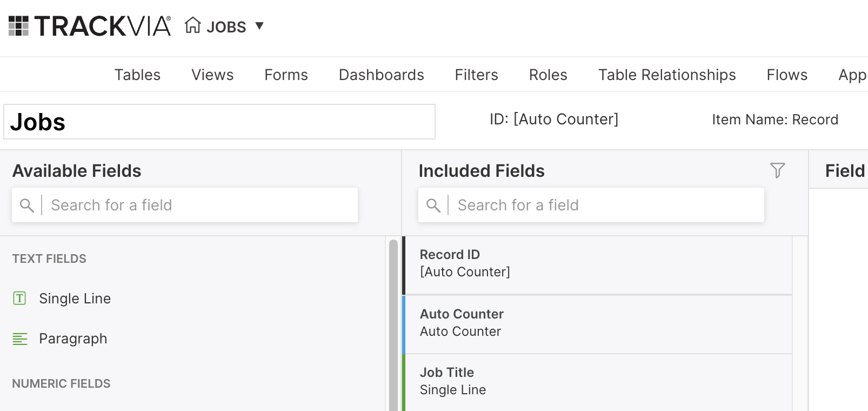Open the Flows tab
Screen dimensions: 868x411
[787, 75]
